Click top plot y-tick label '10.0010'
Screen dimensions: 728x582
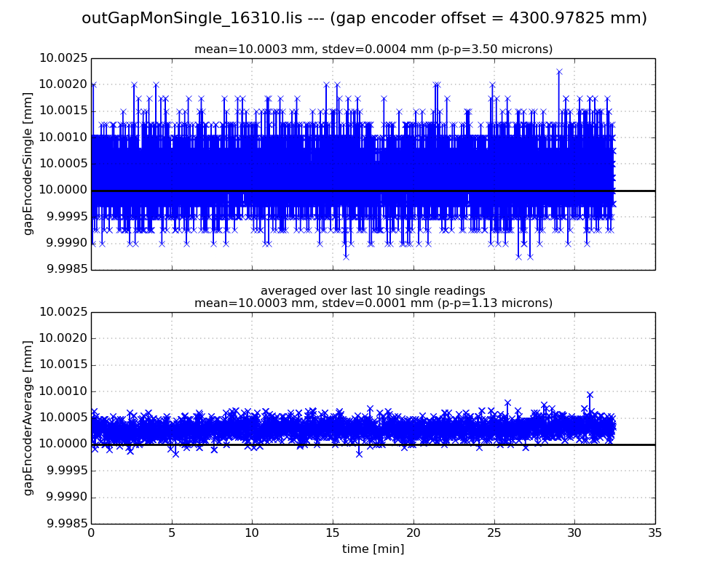[63, 137]
